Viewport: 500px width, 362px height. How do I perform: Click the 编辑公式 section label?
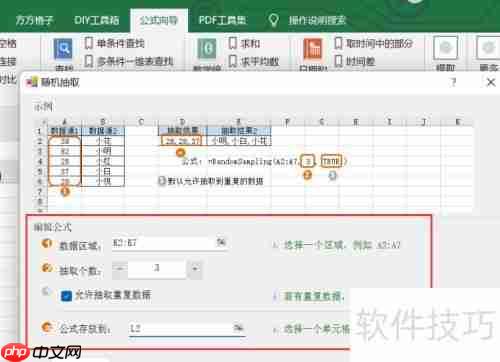pos(52,227)
